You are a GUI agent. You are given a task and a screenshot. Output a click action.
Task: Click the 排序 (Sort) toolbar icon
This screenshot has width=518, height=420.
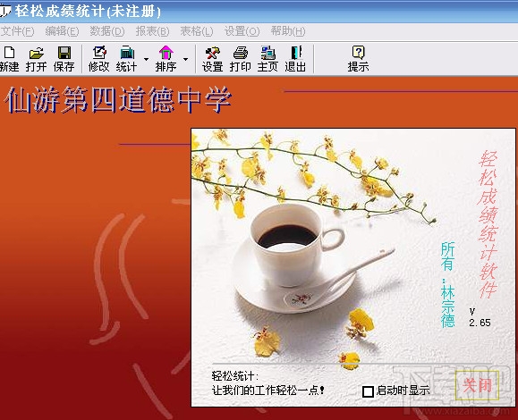point(166,59)
